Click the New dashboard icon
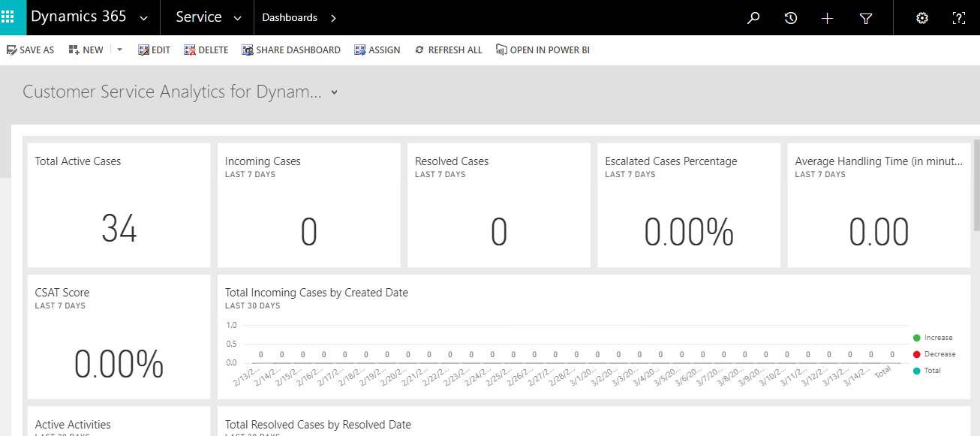 (74, 50)
